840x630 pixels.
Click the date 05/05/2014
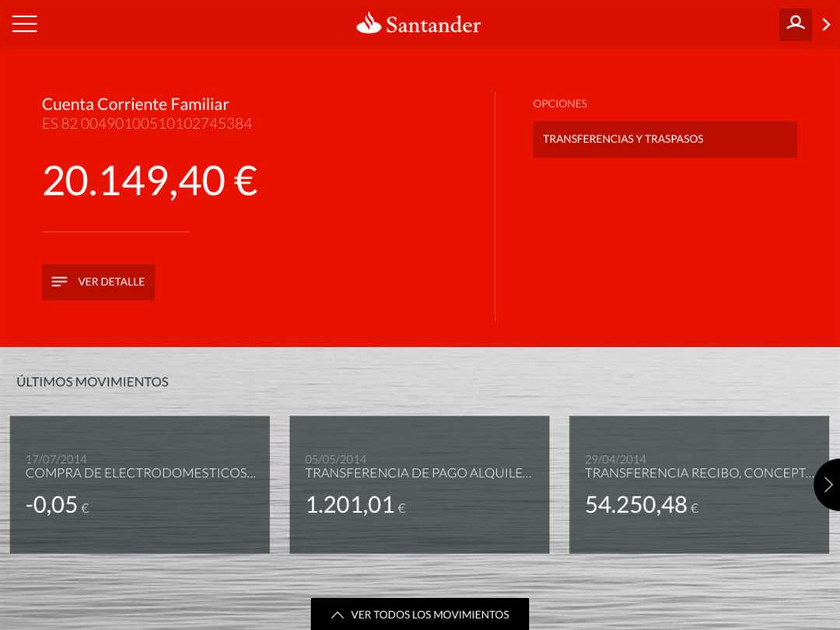coord(335,459)
